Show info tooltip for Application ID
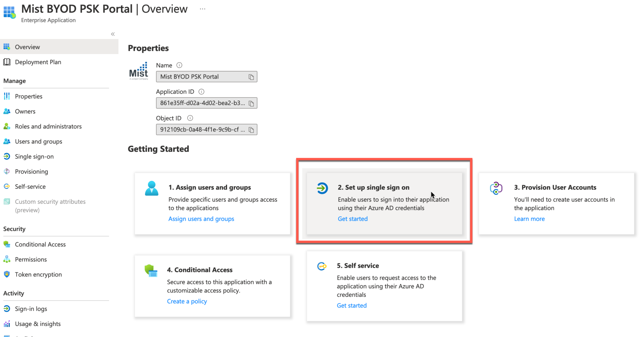This screenshot has width=644, height=337. click(x=202, y=92)
